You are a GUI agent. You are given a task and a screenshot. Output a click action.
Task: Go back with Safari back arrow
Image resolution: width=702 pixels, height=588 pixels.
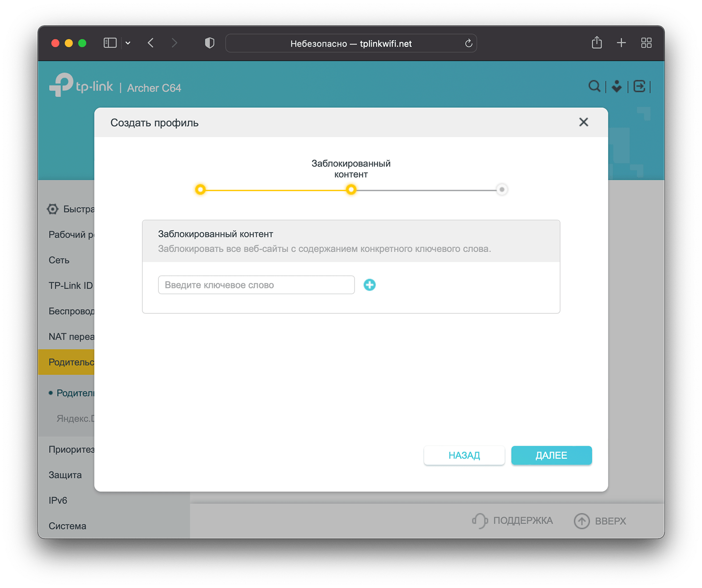tap(150, 43)
